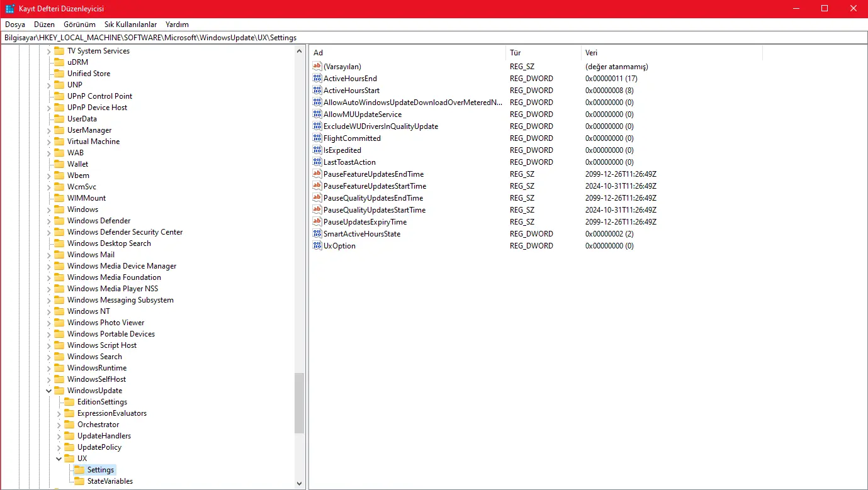Screen dimensions: 868x490
Task: Click the PauseUpdatesExpiryTime string icon
Action: (x=317, y=222)
